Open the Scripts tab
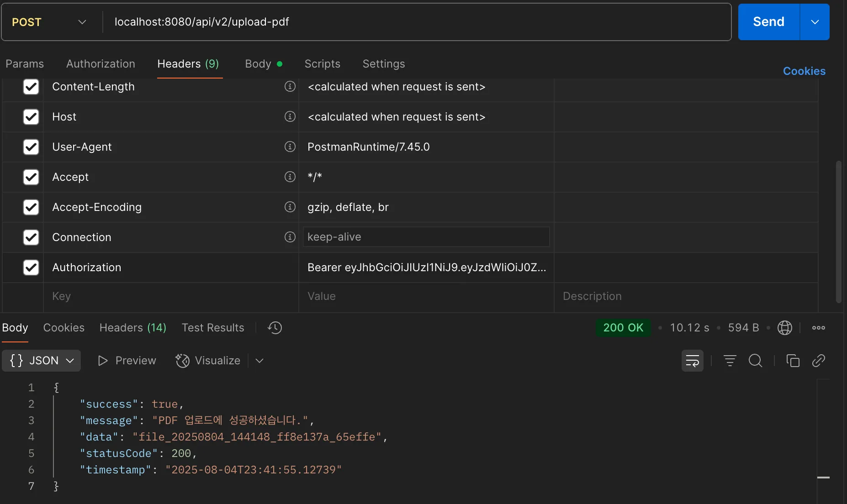 pyautogui.click(x=323, y=64)
